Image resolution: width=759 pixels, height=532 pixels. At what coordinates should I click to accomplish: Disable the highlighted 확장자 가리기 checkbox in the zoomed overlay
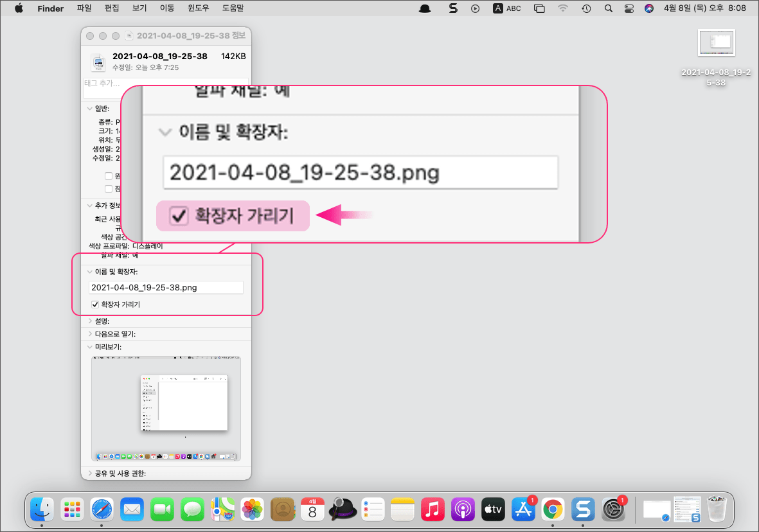(x=180, y=216)
